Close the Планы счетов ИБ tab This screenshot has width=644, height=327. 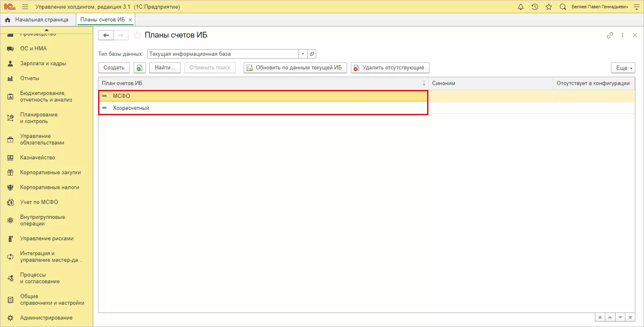(x=130, y=20)
